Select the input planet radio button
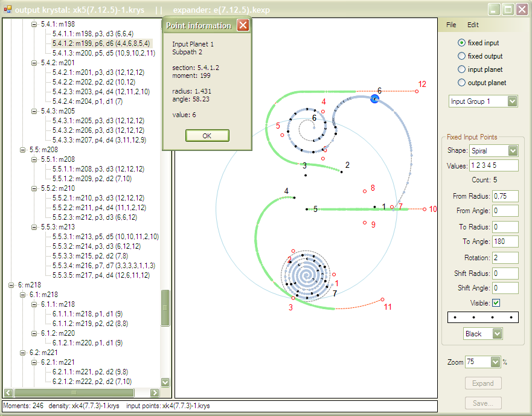Image resolution: width=532 pixels, height=416 pixels. [461, 69]
